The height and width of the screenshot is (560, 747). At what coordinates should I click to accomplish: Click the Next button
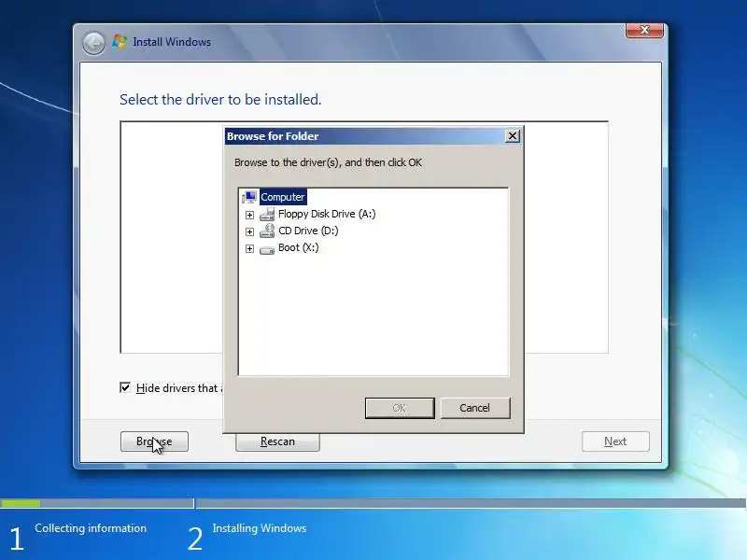click(x=615, y=441)
